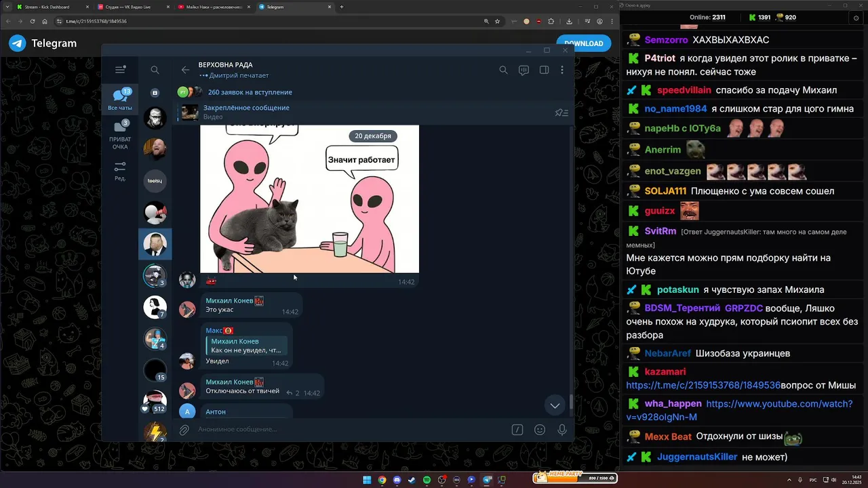Open bot commands slash icon
The height and width of the screenshot is (488, 868).
[517, 430]
